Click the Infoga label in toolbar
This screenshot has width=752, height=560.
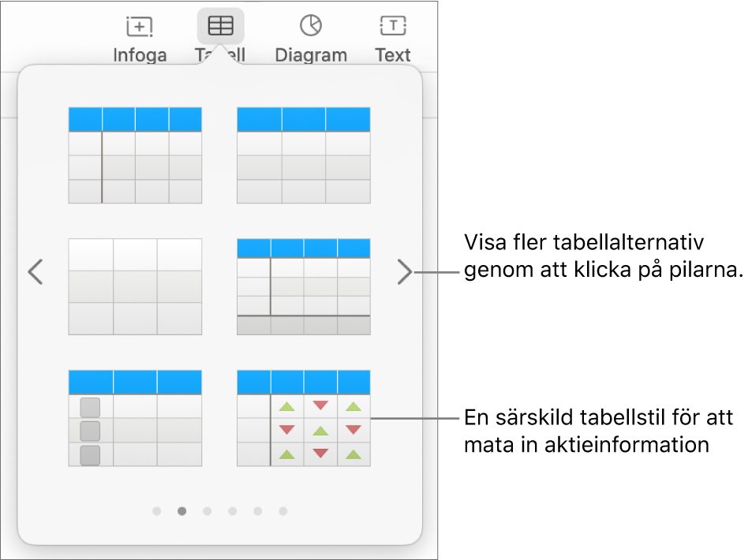(140, 55)
